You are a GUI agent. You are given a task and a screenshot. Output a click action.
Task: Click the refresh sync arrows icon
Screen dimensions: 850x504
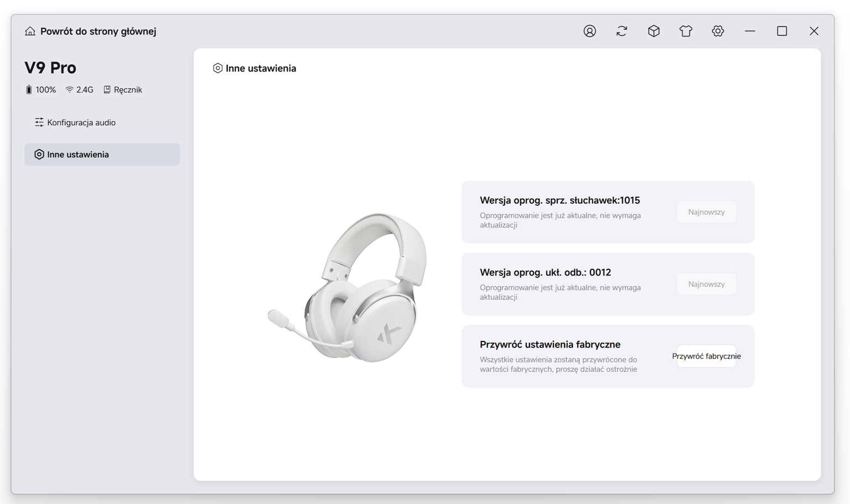pos(622,31)
